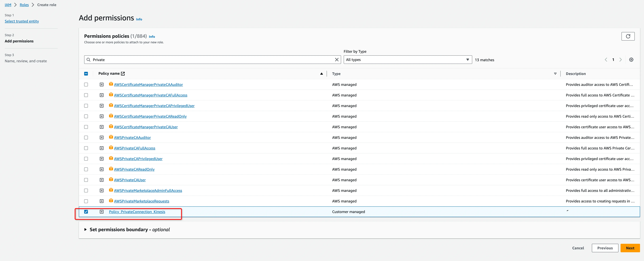Click the Previous button
The height and width of the screenshot is (261, 644).
click(x=605, y=248)
